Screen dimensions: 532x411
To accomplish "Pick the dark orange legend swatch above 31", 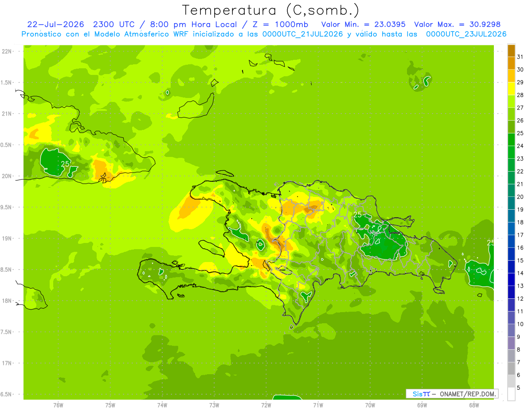I will tap(511, 51).
